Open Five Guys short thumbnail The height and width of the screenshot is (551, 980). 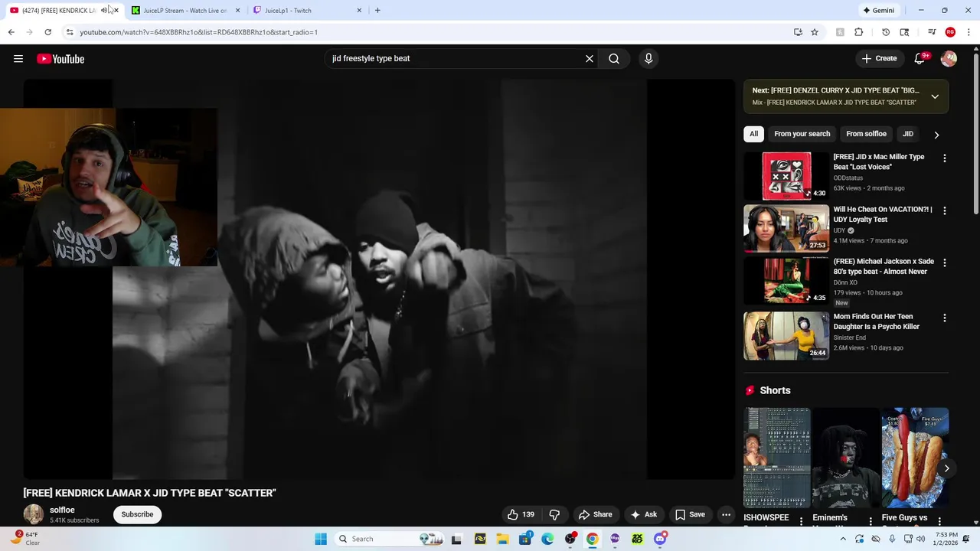(915, 458)
